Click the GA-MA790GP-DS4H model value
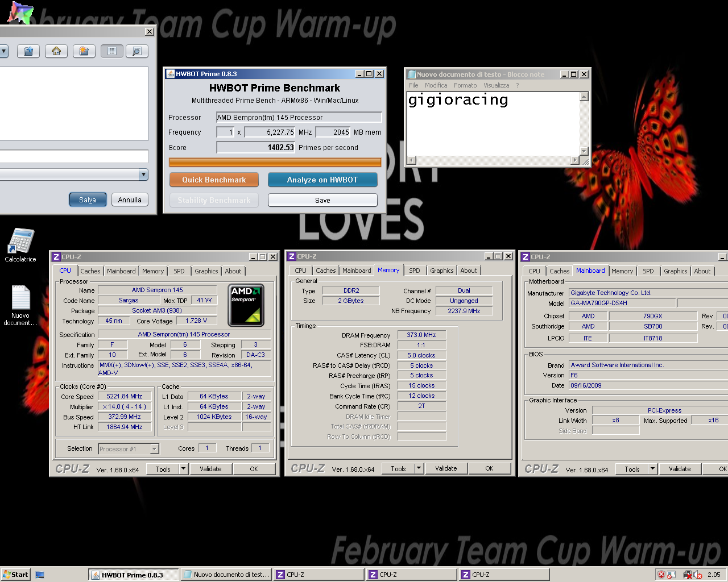 pos(623,303)
